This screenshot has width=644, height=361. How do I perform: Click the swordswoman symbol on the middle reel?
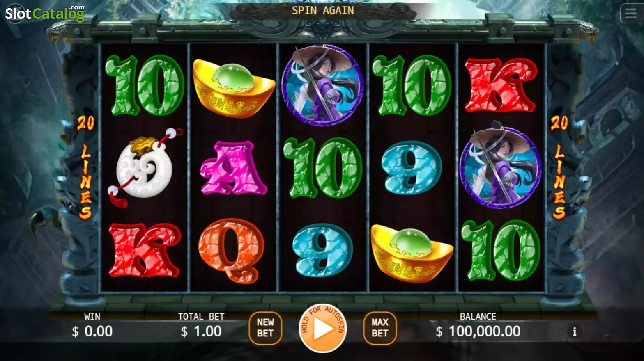point(322,85)
